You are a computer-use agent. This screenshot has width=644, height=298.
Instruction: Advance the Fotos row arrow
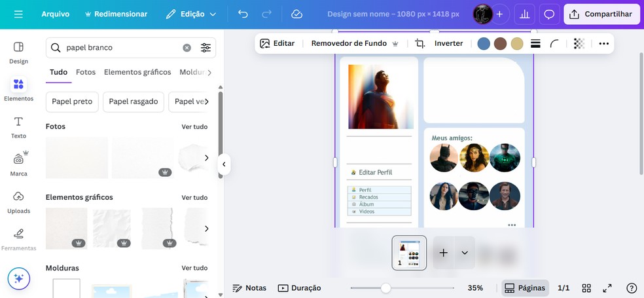pyautogui.click(x=207, y=158)
